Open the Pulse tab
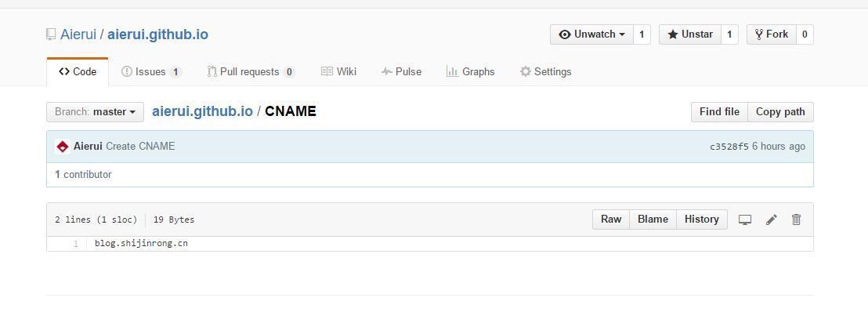 [401, 71]
